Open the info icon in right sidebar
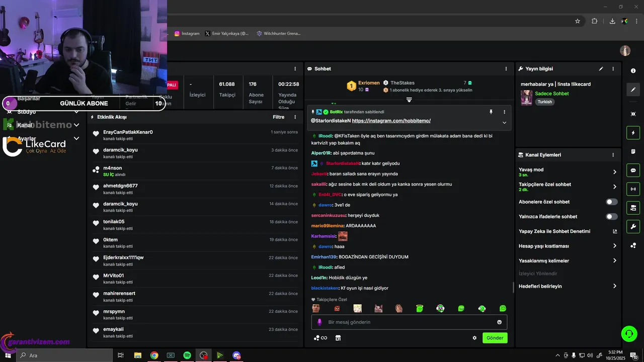Image resolution: width=644 pixels, height=362 pixels. pyautogui.click(x=633, y=71)
